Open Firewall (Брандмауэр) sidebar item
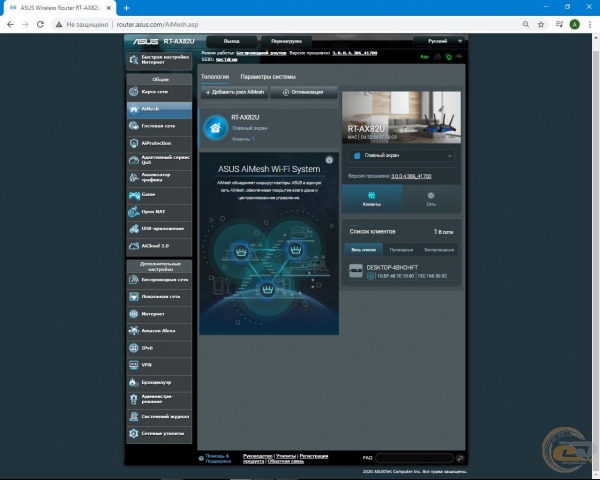Viewport: 600px width, 480px height. tap(159, 382)
